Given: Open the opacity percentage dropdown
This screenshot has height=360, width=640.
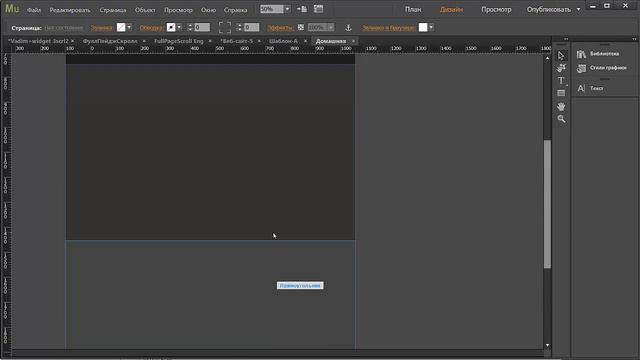Looking at the screenshot, I should coord(331,27).
